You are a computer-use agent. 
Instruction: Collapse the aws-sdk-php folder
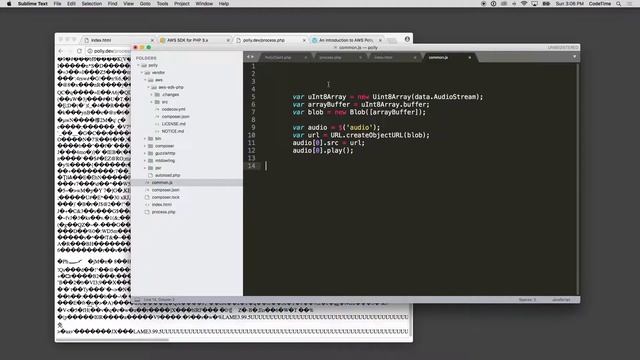[x=149, y=87]
